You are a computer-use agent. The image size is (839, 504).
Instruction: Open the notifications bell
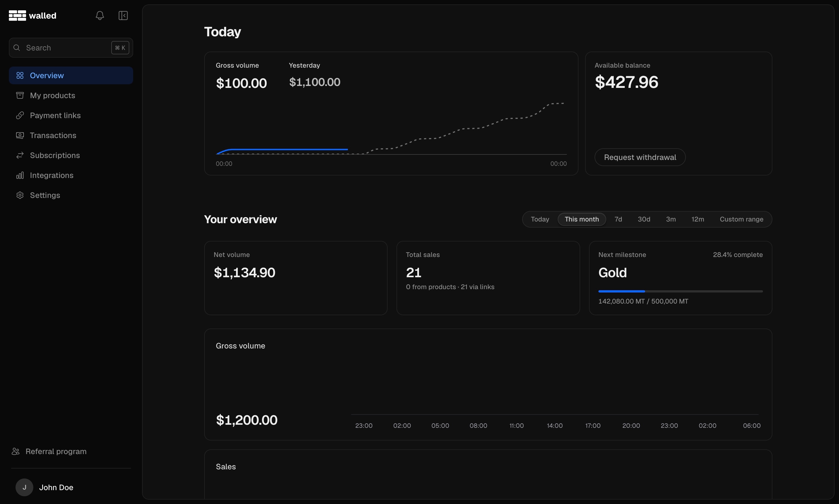(x=100, y=16)
